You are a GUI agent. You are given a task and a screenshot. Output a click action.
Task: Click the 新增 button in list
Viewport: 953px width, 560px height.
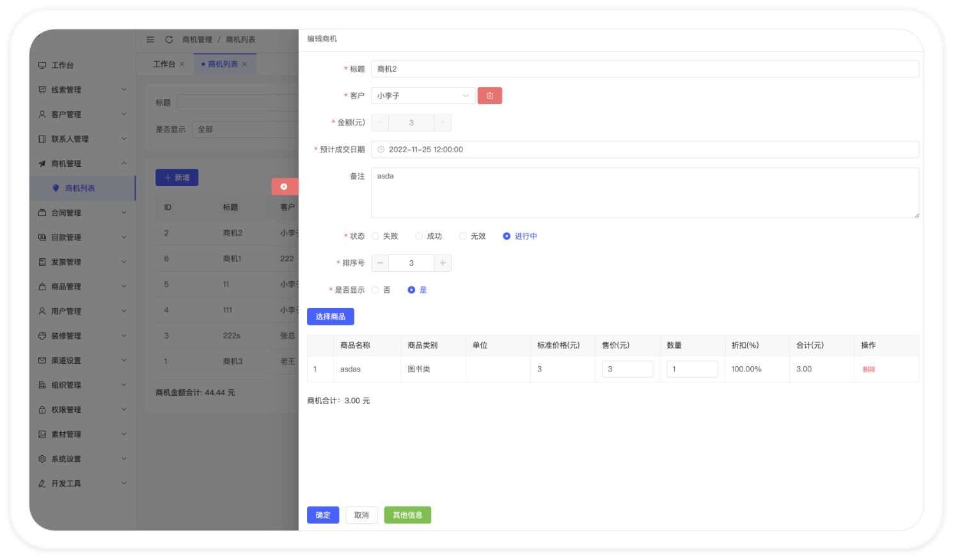click(177, 178)
